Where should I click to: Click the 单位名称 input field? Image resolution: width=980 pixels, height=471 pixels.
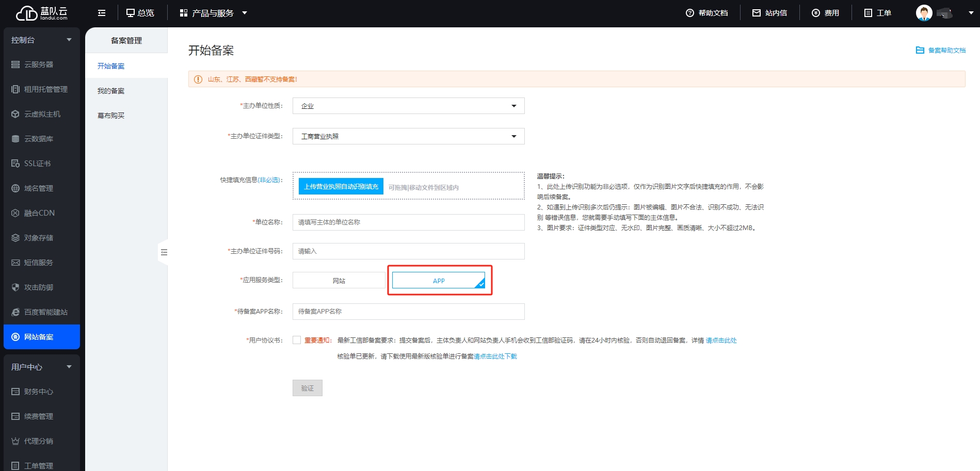pos(408,222)
